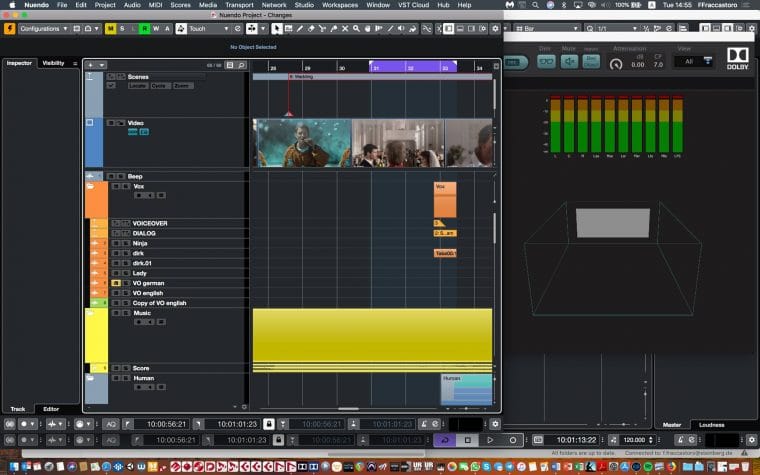Click the Steinberg hub logo button
This screenshot has width=760, height=475.
click(x=10, y=29)
